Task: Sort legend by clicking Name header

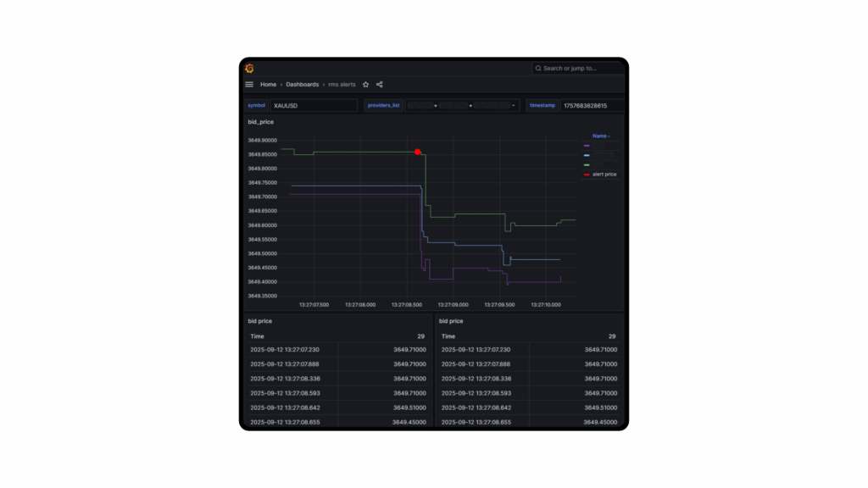Action: (x=600, y=136)
